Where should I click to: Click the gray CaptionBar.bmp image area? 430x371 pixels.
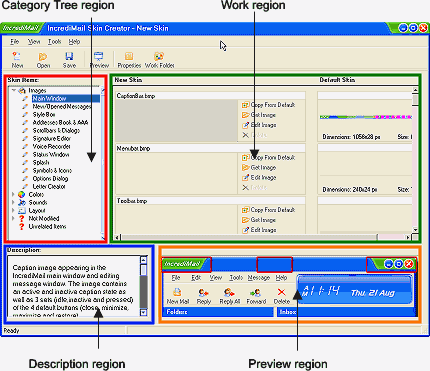[176, 121]
